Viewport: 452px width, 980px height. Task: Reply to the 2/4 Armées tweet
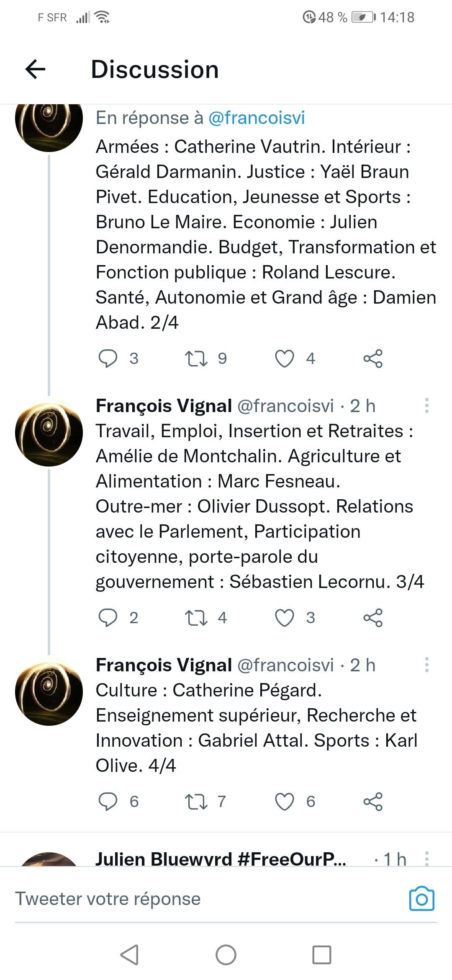coord(108,358)
